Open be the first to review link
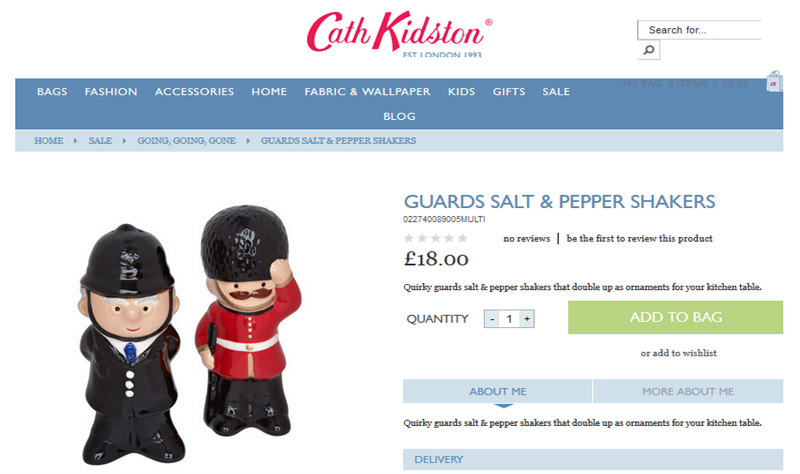The image size is (800, 474). click(639, 238)
